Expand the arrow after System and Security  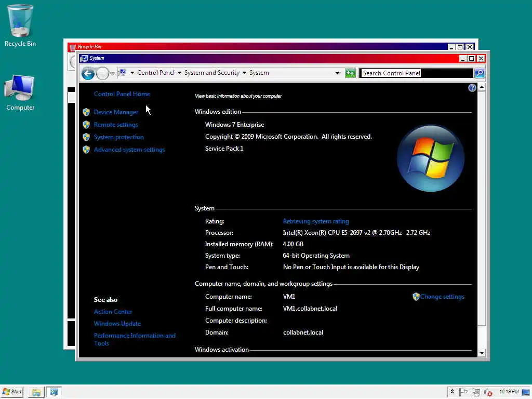coord(244,73)
